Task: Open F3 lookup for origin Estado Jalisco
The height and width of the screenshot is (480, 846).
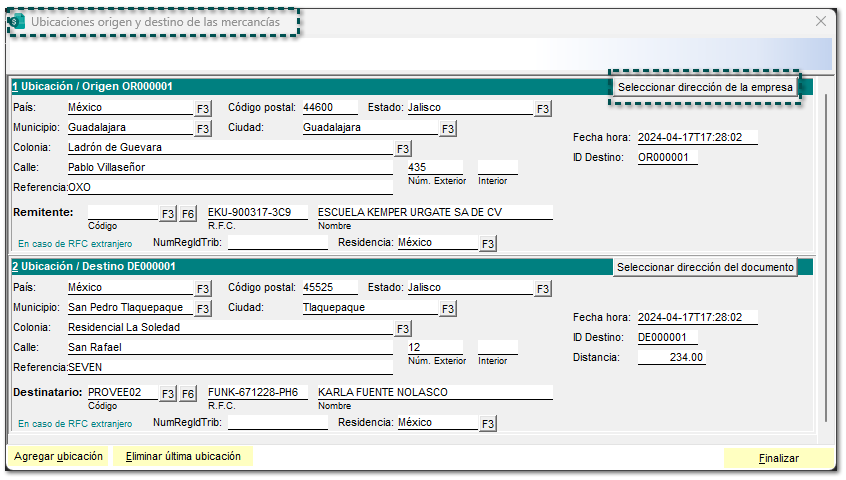Action: pyautogui.click(x=543, y=108)
